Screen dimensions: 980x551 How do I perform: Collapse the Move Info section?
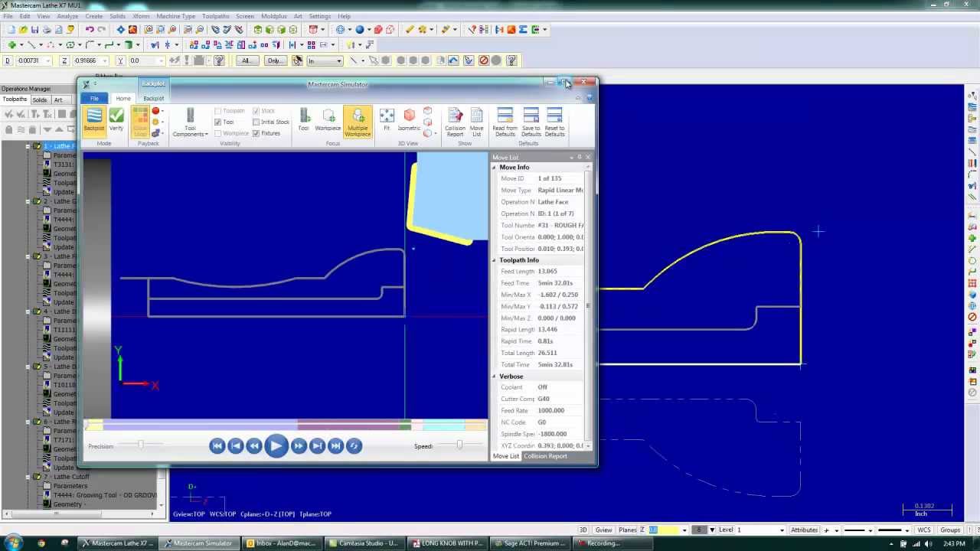pyautogui.click(x=494, y=168)
